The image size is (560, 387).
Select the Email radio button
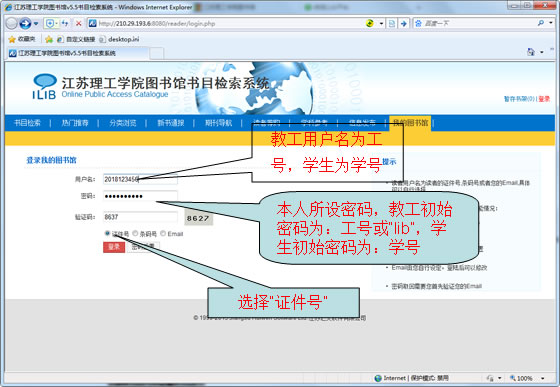tap(163, 233)
